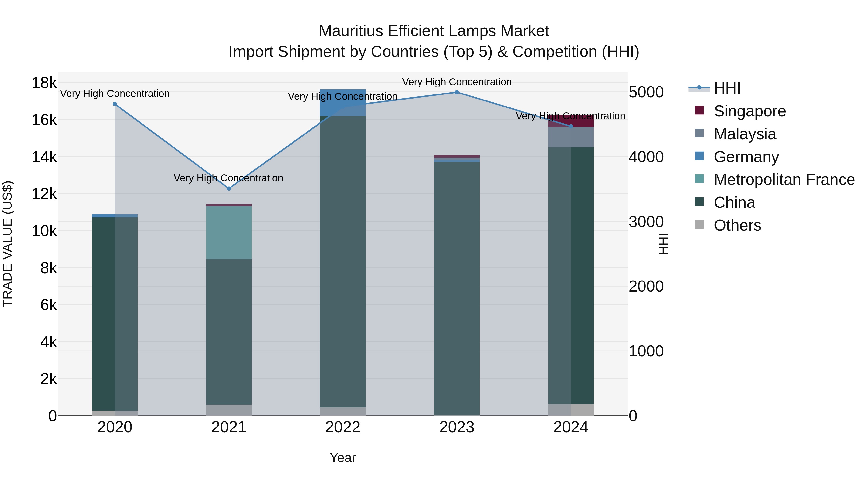The height and width of the screenshot is (488, 868).
Task: Click the 5000 right axis tick
Action: click(646, 92)
